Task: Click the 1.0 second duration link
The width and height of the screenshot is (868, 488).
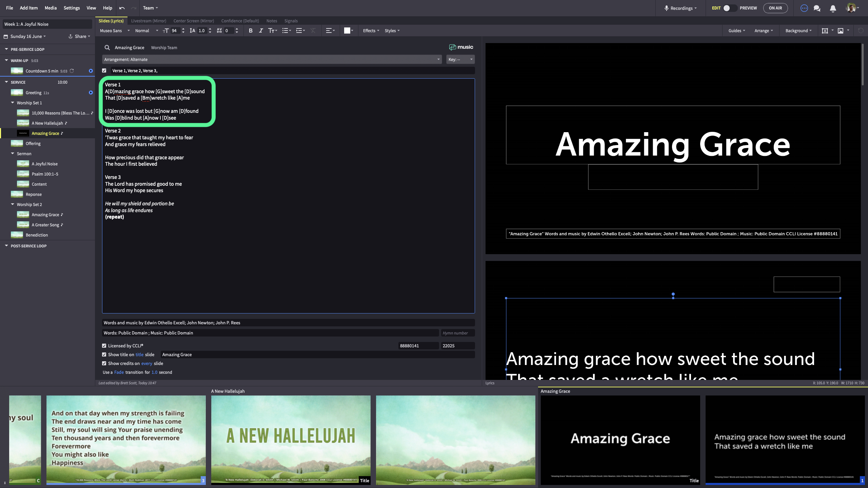Action: [x=154, y=372]
